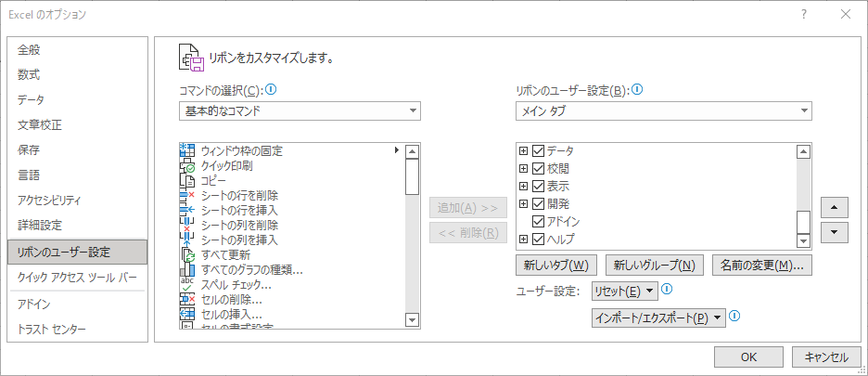Image resolution: width=868 pixels, height=376 pixels.
Task: Click info icon beside リボンのユーザー設定 label
Action: pyautogui.click(x=637, y=89)
